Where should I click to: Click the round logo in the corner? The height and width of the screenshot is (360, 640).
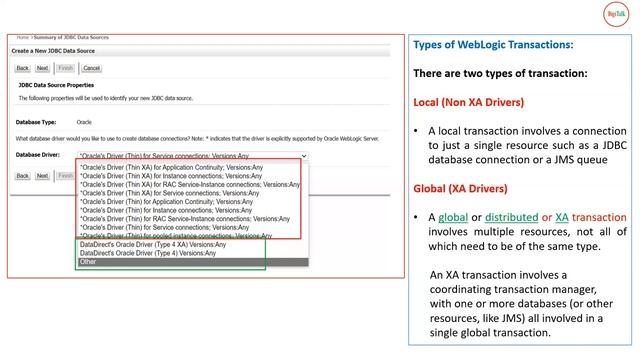pyautogui.click(x=616, y=14)
